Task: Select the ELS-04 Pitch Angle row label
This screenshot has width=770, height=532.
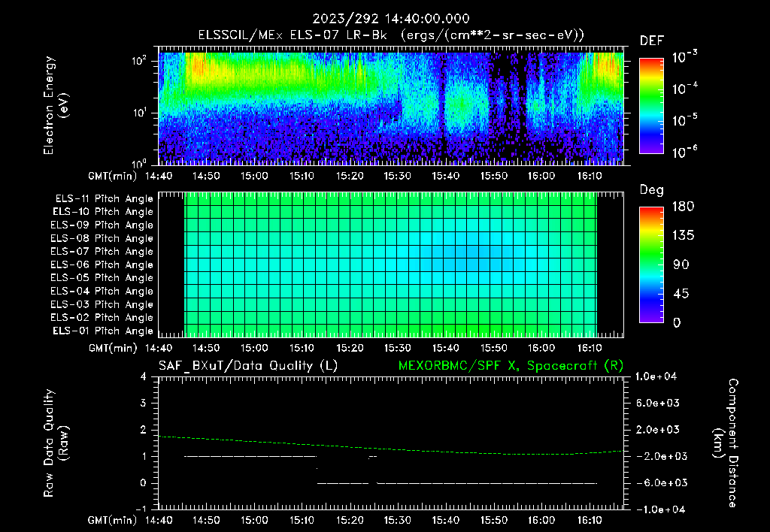Action: 102,291
